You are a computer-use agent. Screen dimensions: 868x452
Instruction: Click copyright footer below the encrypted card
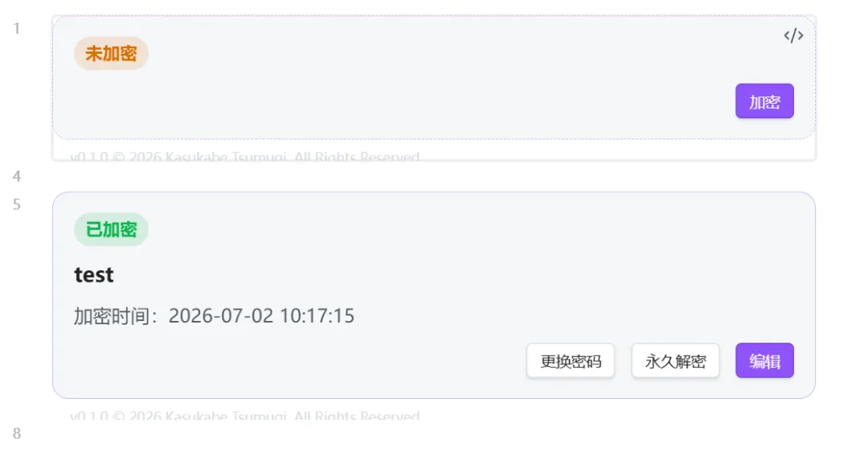click(244, 416)
